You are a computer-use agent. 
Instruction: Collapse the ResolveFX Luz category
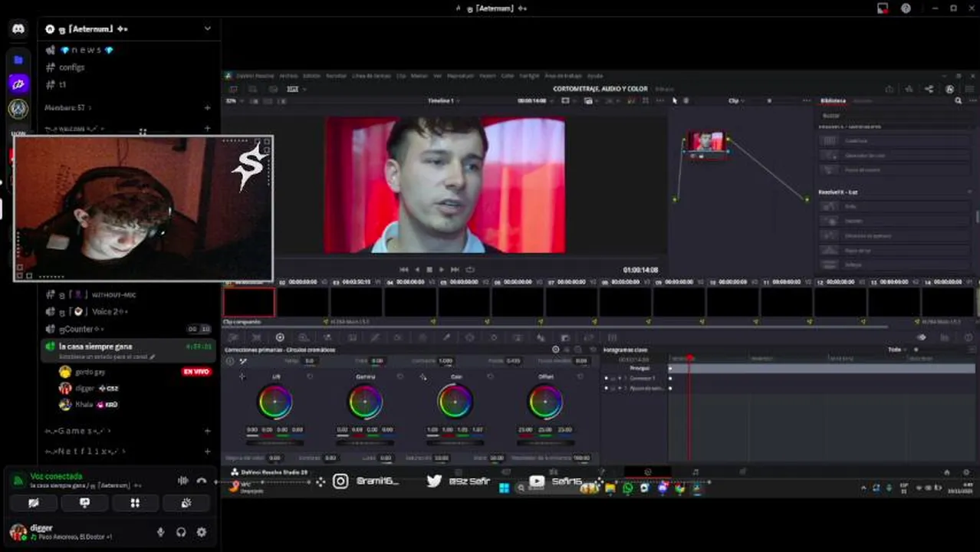[x=969, y=192]
